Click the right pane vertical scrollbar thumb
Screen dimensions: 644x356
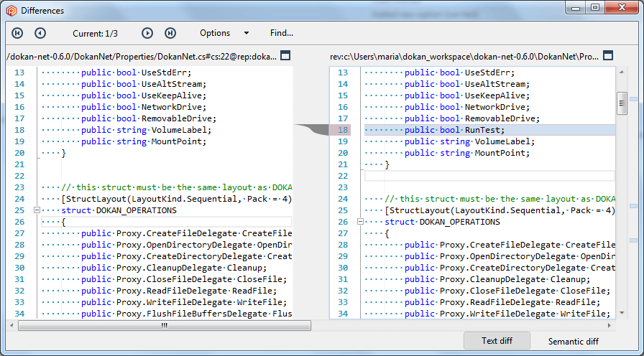[622, 103]
